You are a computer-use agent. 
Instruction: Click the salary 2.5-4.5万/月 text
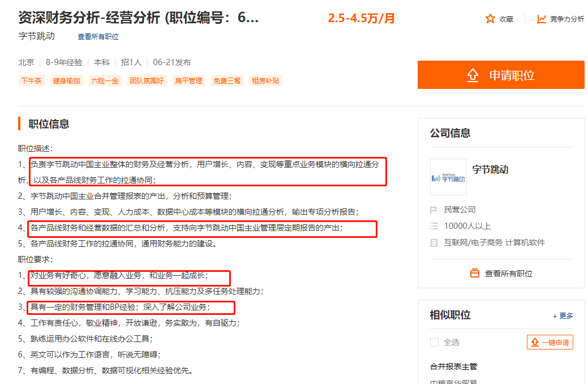pyautogui.click(x=362, y=18)
